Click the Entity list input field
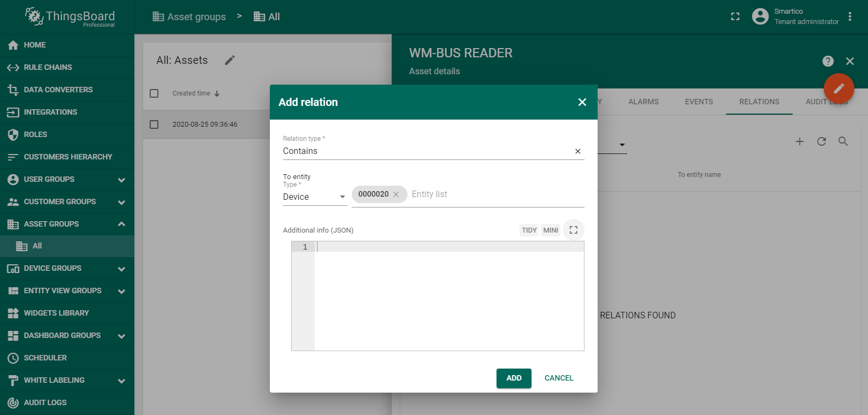 tap(492, 194)
